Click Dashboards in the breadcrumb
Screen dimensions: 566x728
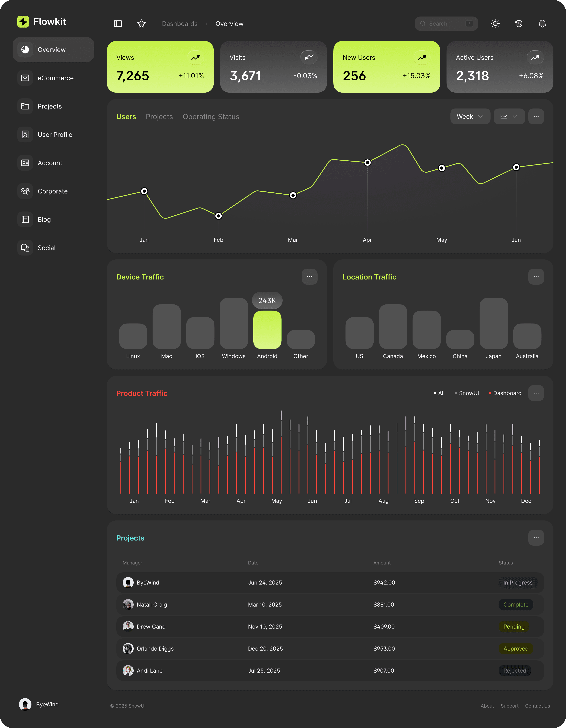(180, 24)
